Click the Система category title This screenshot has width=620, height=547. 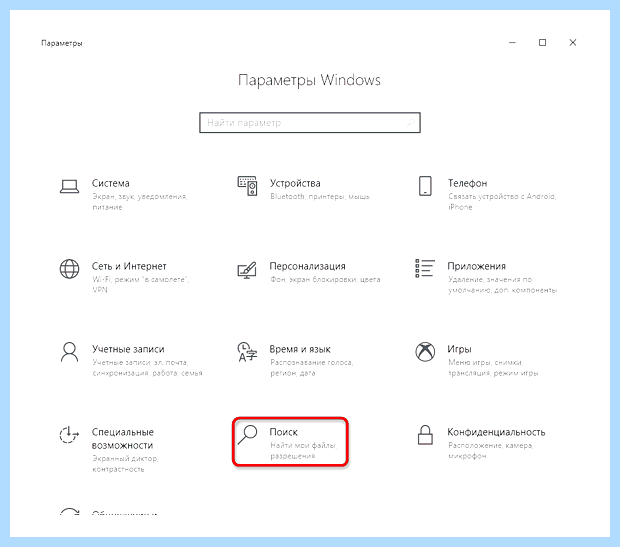coord(111,183)
